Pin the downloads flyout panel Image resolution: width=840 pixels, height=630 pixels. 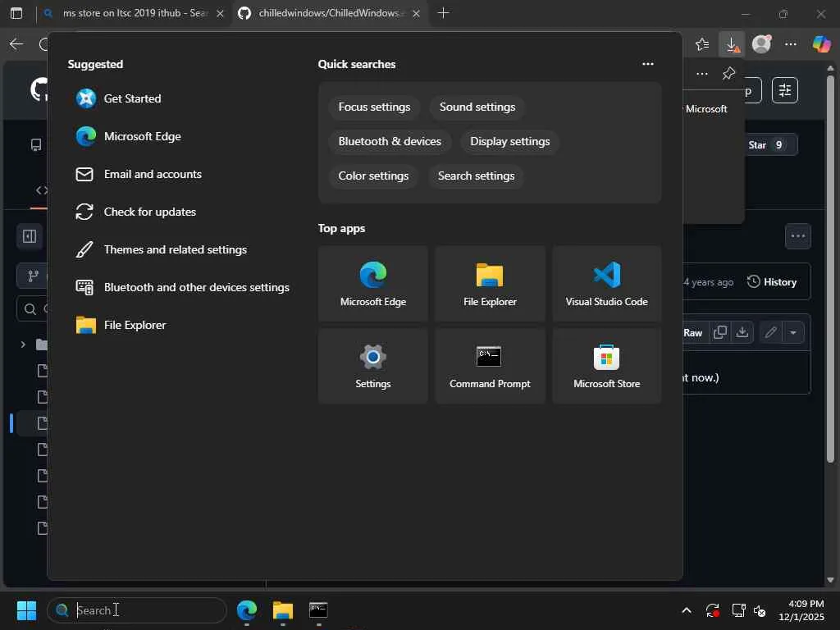tap(728, 73)
